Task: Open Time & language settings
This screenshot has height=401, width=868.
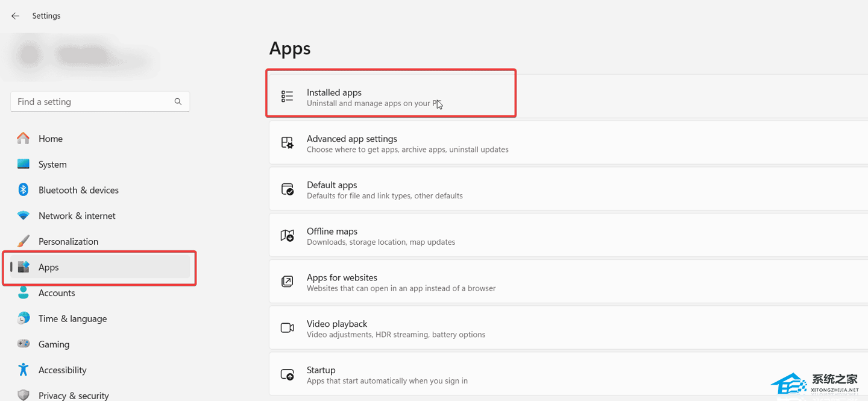Action: click(x=72, y=318)
